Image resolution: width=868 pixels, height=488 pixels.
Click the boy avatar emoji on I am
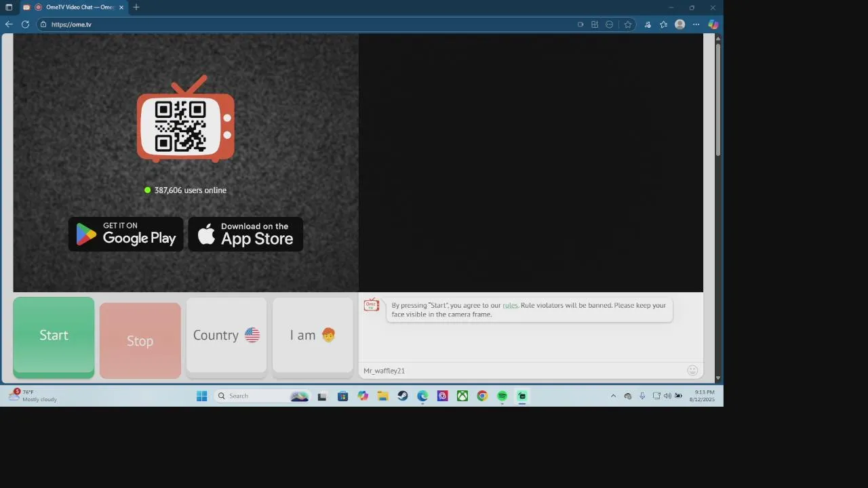point(328,335)
